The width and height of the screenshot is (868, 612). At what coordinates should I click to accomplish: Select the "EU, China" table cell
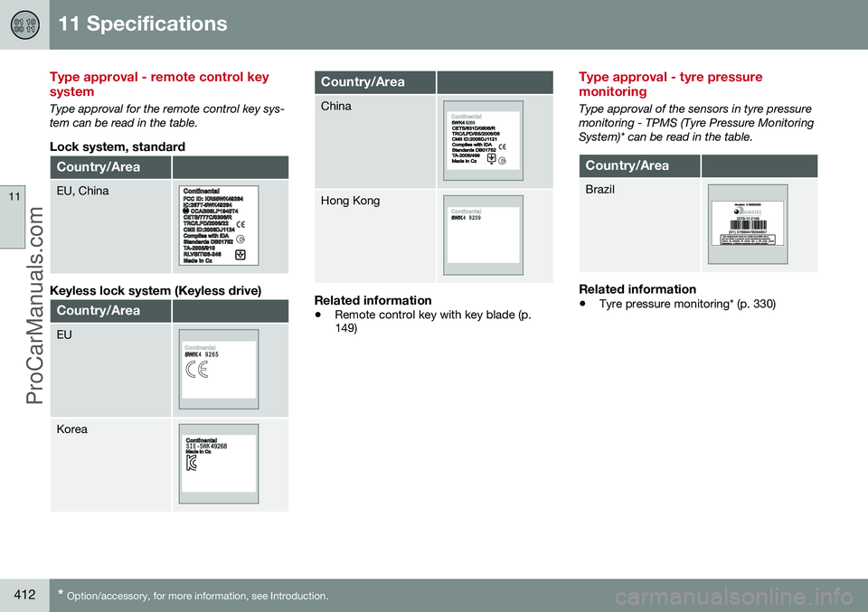click(x=110, y=226)
